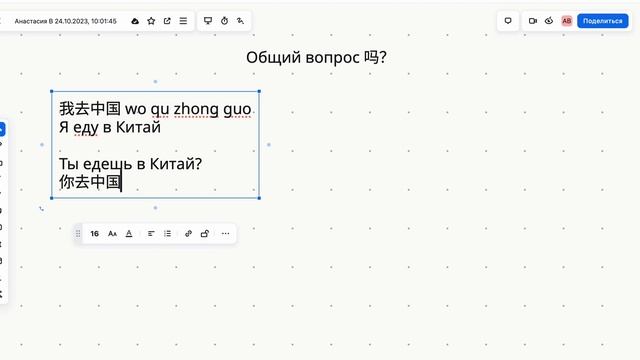Place cursor in the line 你去中国
The width and height of the screenshot is (640, 360).
[90, 182]
